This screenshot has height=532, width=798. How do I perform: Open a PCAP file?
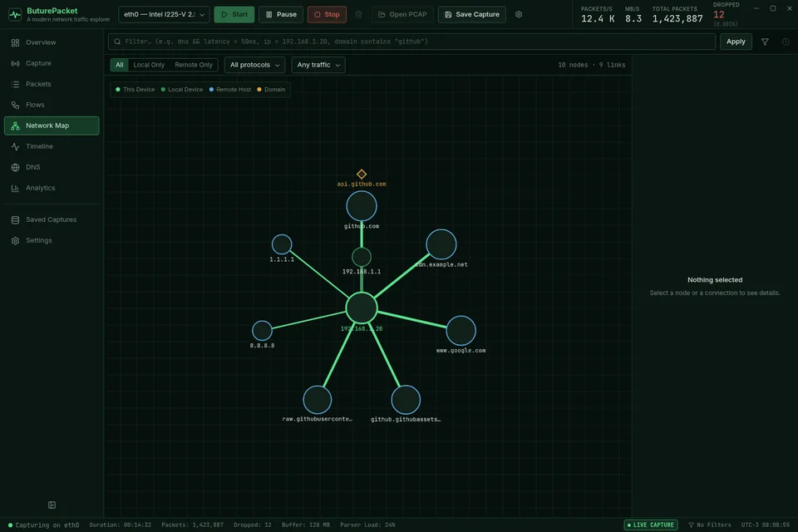tap(402, 14)
